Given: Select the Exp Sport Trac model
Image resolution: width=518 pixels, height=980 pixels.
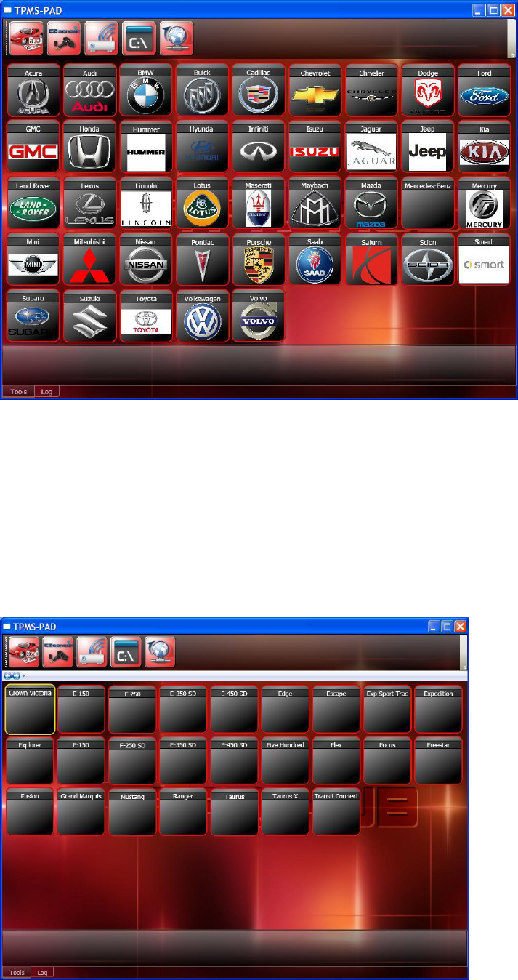Looking at the screenshot, I should coord(388,709).
